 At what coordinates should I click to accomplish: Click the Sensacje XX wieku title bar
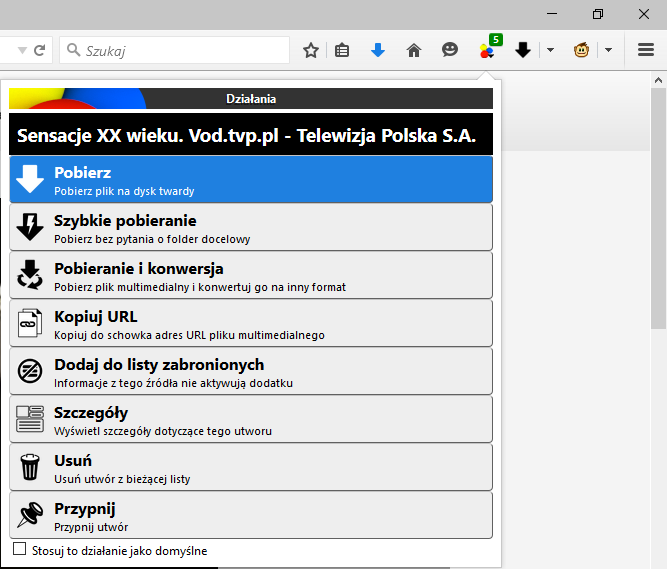pyautogui.click(x=251, y=134)
